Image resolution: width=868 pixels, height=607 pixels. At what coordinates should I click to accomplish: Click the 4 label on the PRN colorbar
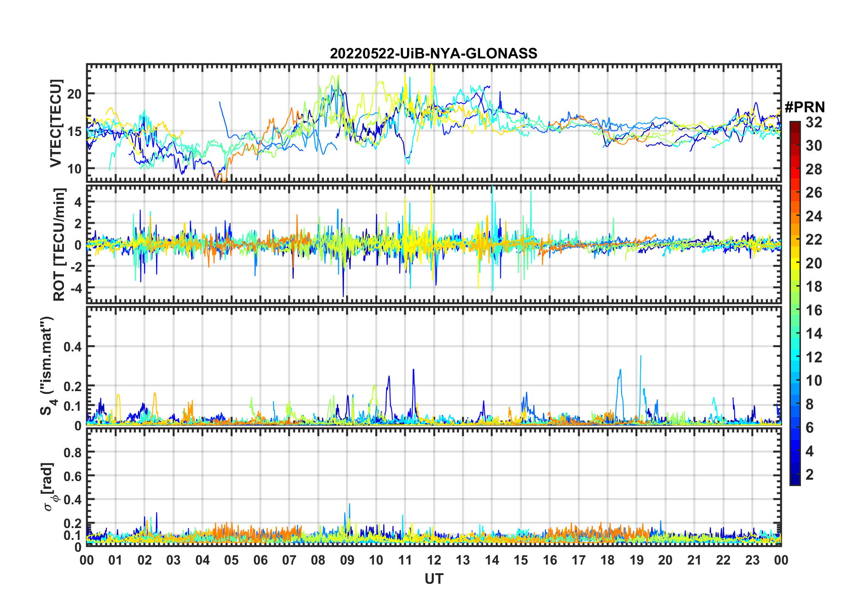click(x=810, y=451)
